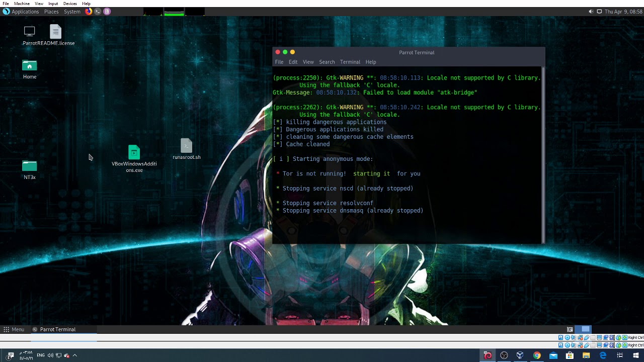Open VirtualBox Help menu
Screen dimensions: 644x362
pos(86,4)
